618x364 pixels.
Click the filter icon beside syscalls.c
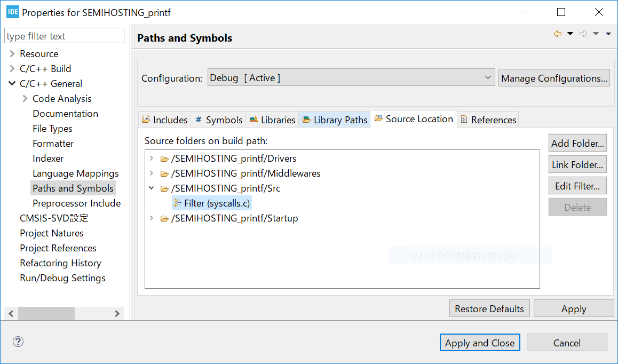(177, 203)
